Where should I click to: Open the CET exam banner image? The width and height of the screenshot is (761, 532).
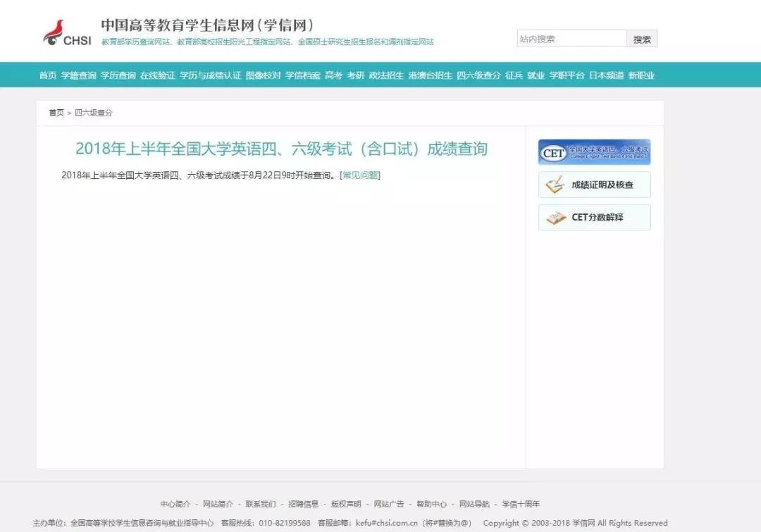[x=595, y=152]
